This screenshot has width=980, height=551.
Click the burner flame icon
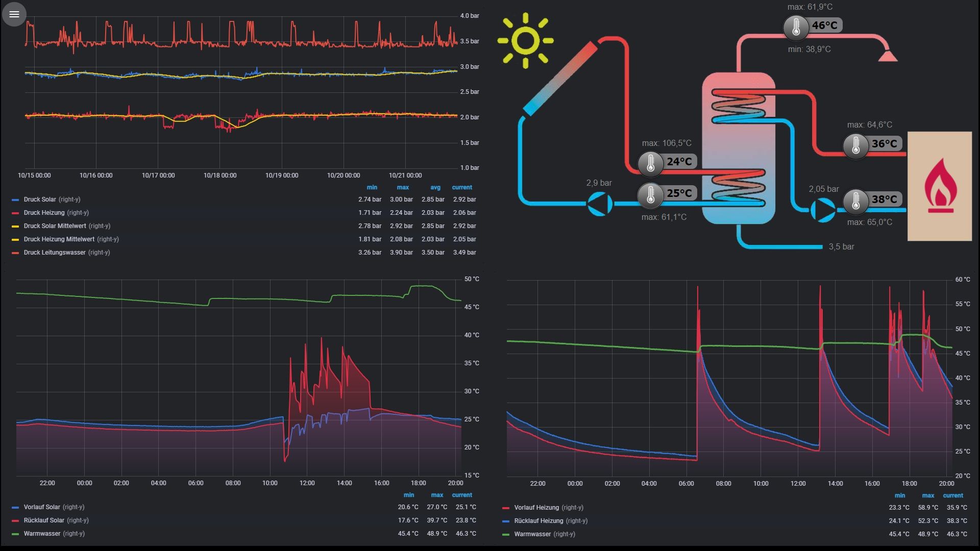tap(940, 186)
